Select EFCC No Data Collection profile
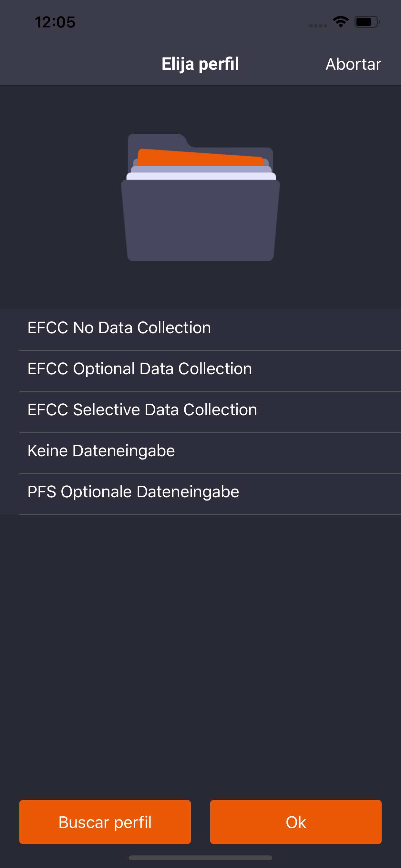 119,328
